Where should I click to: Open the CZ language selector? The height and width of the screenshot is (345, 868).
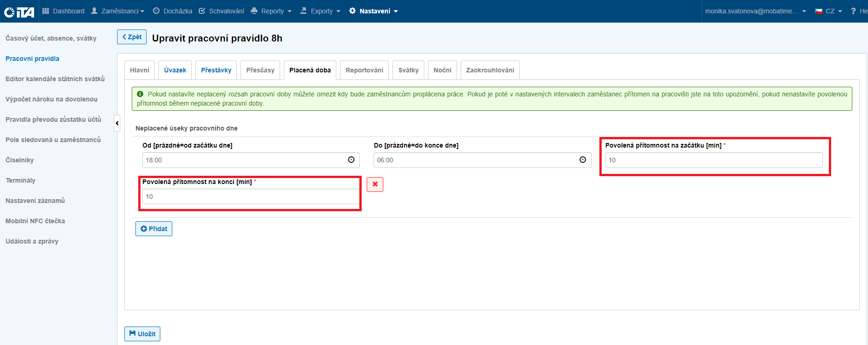click(828, 11)
